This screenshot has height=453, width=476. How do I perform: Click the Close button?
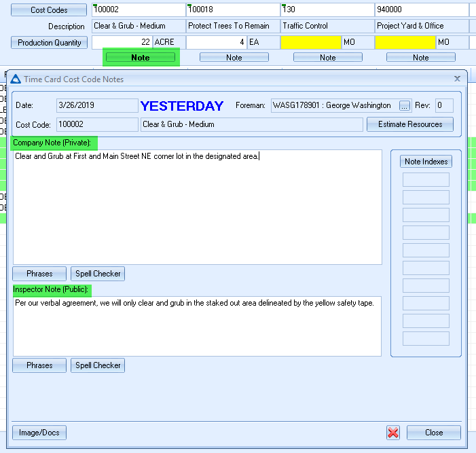coord(434,433)
